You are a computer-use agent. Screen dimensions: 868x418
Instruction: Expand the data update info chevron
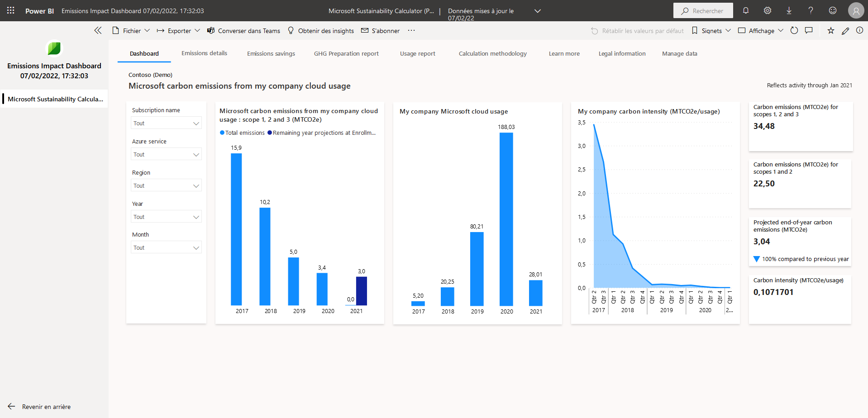pyautogui.click(x=538, y=11)
